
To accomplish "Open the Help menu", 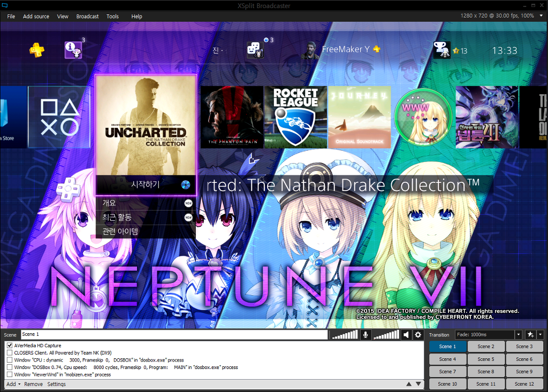I will point(136,17).
